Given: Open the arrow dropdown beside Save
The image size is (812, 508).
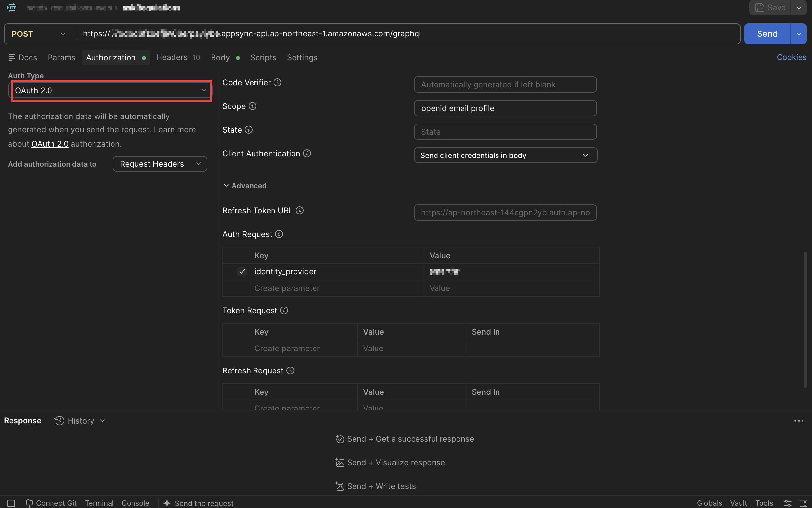Looking at the screenshot, I should [799, 8].
